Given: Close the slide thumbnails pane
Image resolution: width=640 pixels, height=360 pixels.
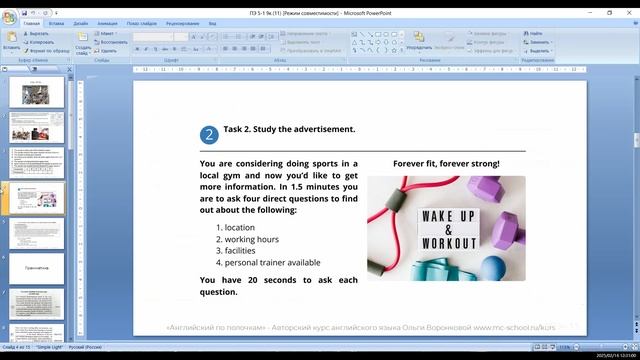Looking at the screenshot, I should click(x=69, y=69).
